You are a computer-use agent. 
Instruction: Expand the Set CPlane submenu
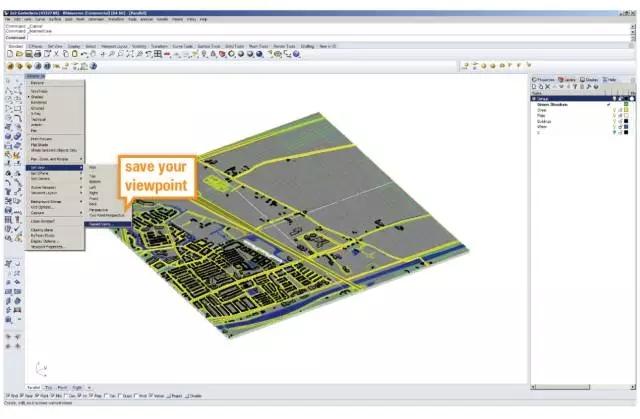pyautogui.click(x=56, y=173)
